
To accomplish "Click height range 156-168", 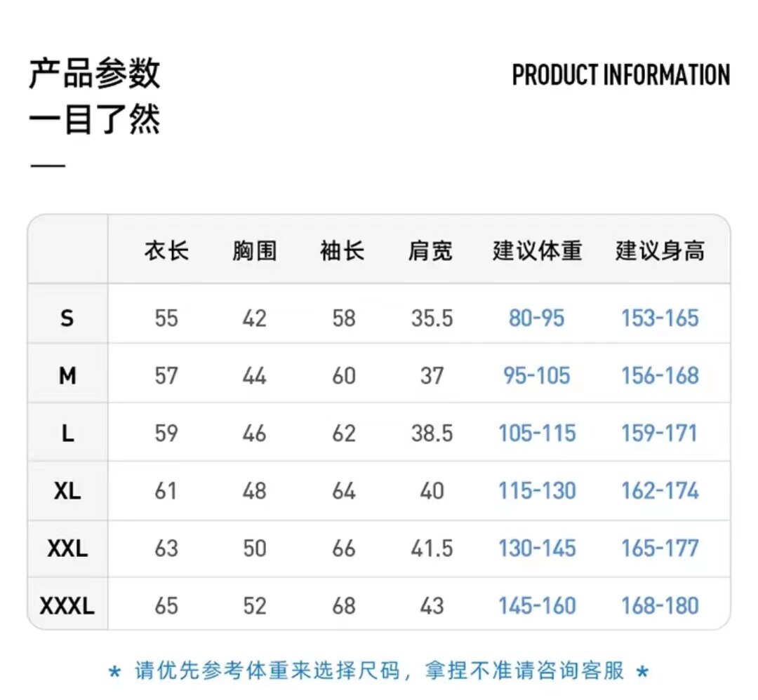I will click(x=660, y=376).
